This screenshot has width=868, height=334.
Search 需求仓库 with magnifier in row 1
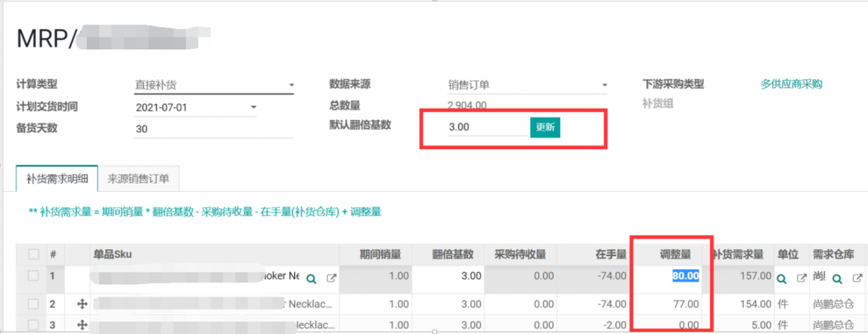tap(837, 278)
